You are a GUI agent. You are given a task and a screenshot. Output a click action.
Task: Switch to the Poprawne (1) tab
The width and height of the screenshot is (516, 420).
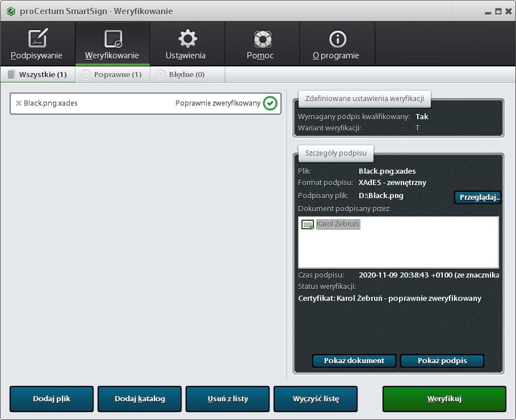[x=112, y=74]
